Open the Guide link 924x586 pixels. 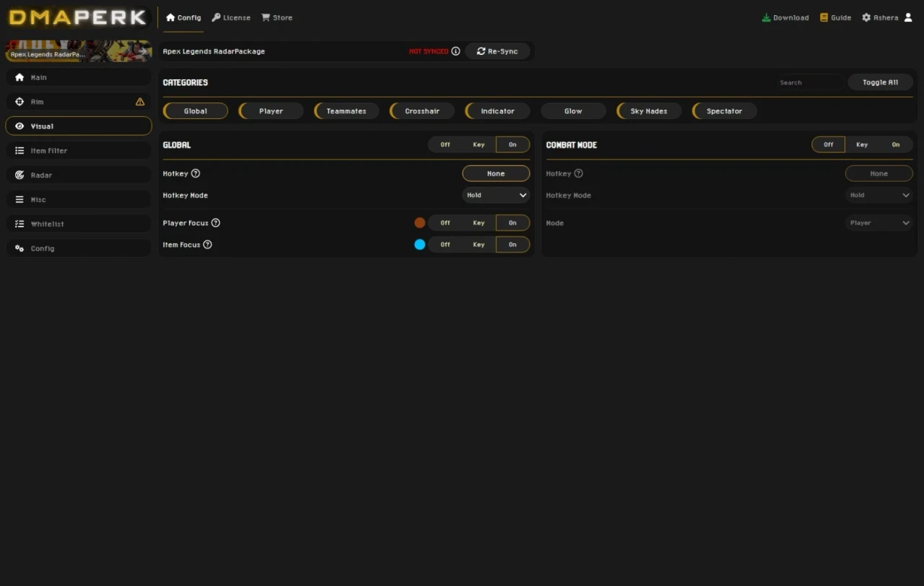(835, 17)
